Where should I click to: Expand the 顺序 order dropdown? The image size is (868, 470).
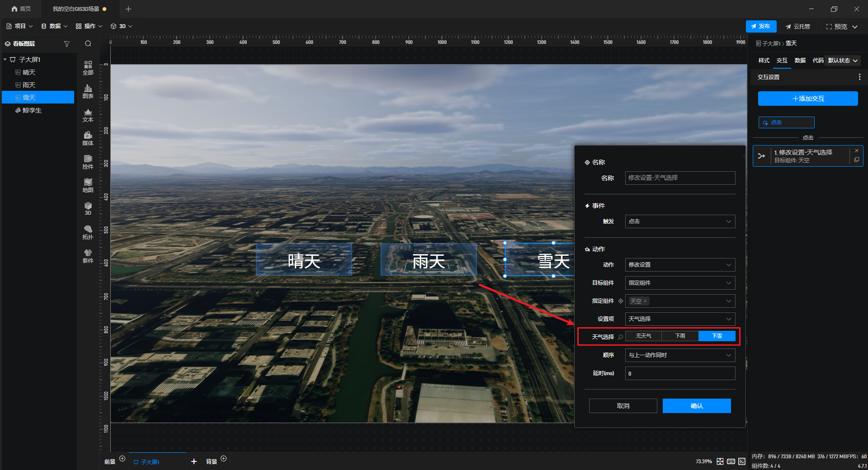click(679, 355)
